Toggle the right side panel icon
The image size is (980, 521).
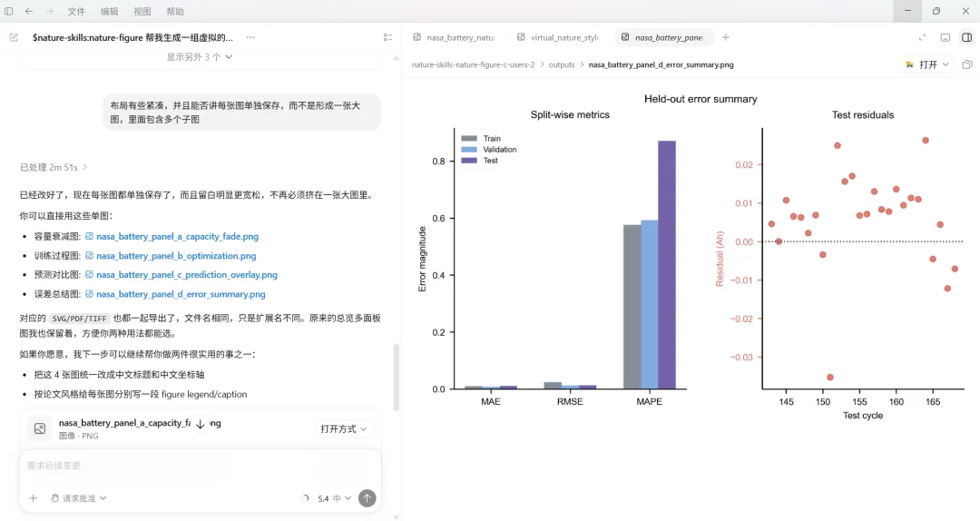pyautogui.click(x=967, y=37)
